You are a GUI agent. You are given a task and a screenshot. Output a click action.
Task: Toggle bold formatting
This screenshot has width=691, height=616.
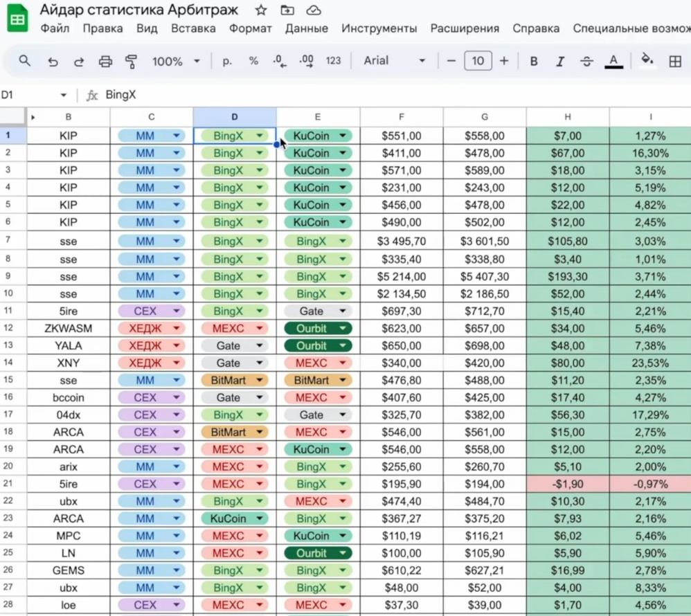tap(534, 61)
